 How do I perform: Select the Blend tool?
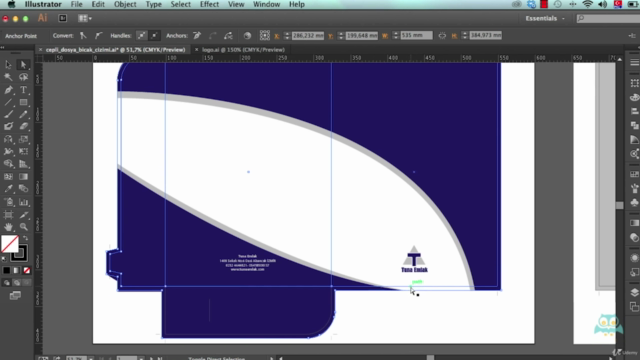point(23,189)
